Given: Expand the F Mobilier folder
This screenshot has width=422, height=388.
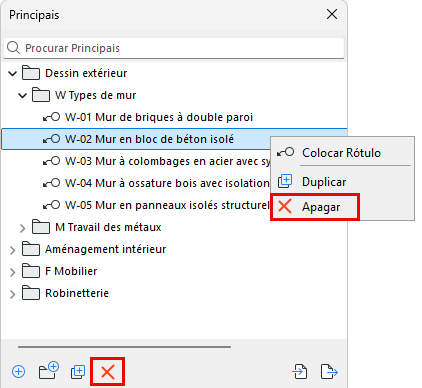Looking at the screenshot, I should tap(13, 272).
